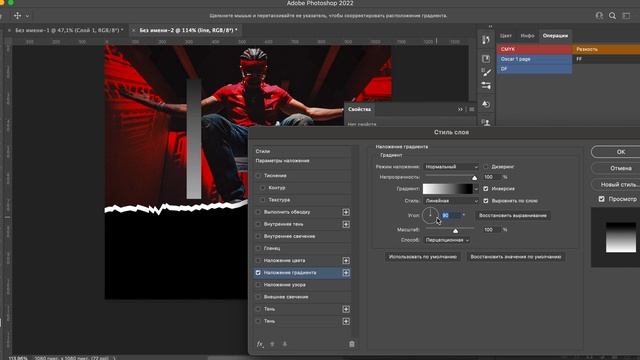This screenshot has height=360, width=640.
Task: Click the cloud share icon at top right
Action: coord(599,16)
